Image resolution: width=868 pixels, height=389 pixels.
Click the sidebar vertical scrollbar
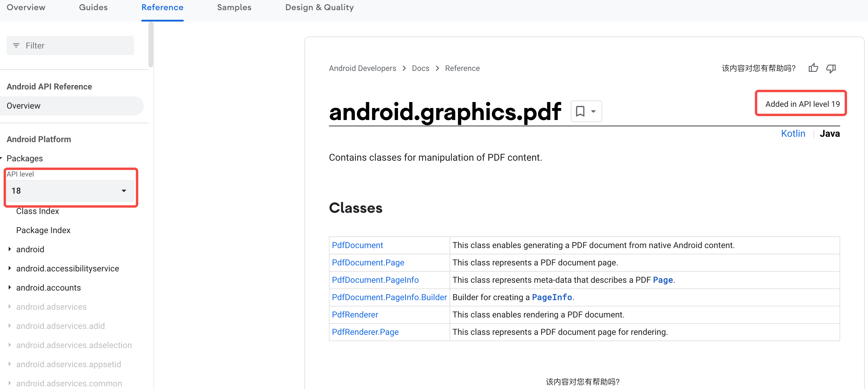pos(151,45)
